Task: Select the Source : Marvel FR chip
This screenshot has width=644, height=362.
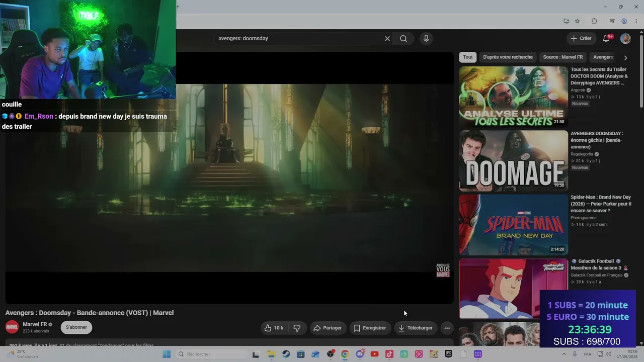Action: (x=563, y=57)
